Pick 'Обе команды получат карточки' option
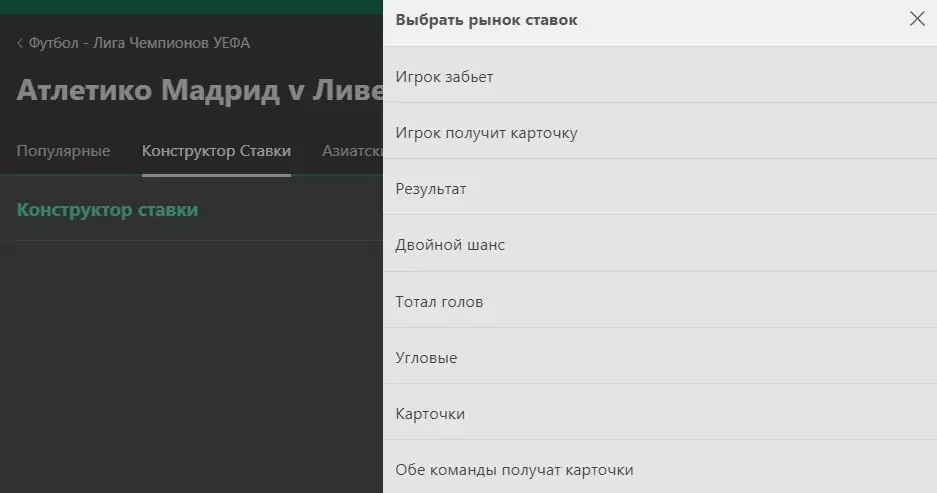This screenshot has height=493, width=937. click(x=660, y=468)
